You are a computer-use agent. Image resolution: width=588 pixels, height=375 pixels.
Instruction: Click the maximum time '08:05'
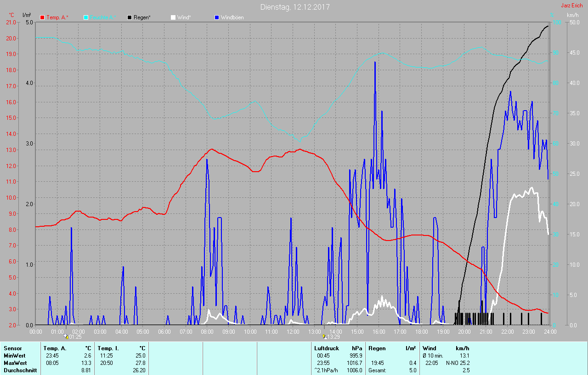tap(52, 363)
